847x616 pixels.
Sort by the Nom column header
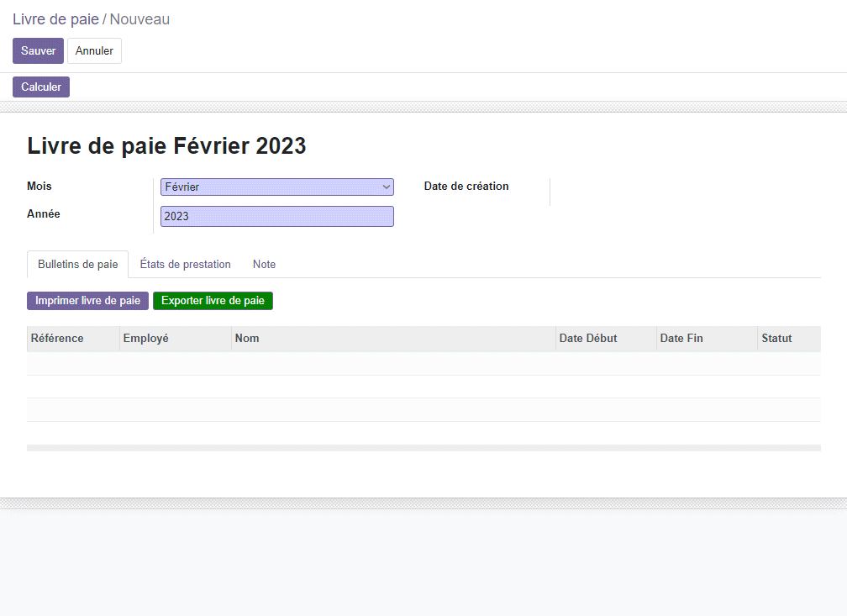click(x=393, y=339)
